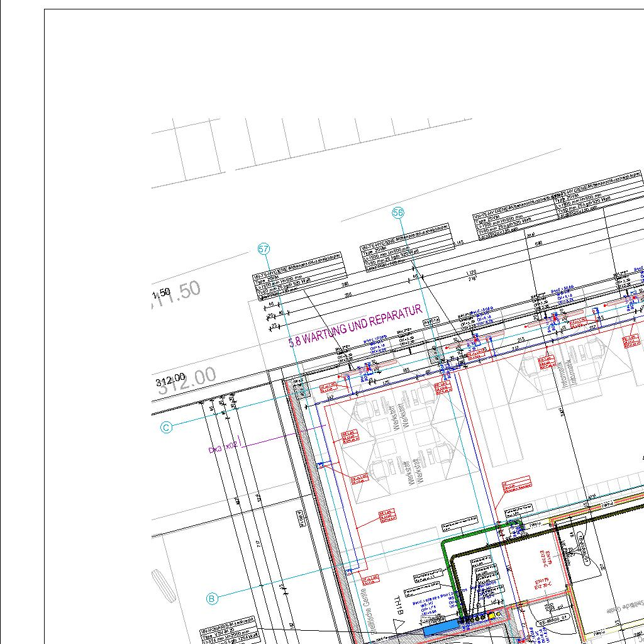The width and height of the screenshot is (644, 644).
Task: Click the 5.8 WARTUNG UND REPARATUR room label
Action: [355, 327]
